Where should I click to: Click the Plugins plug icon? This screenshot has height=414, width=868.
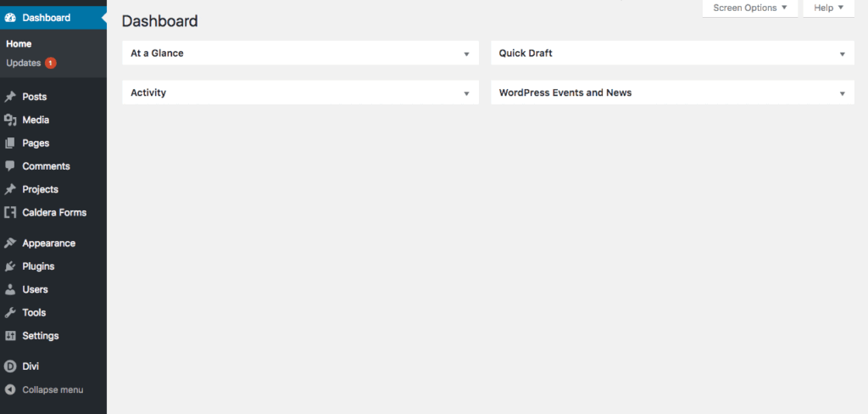(10, 266)
